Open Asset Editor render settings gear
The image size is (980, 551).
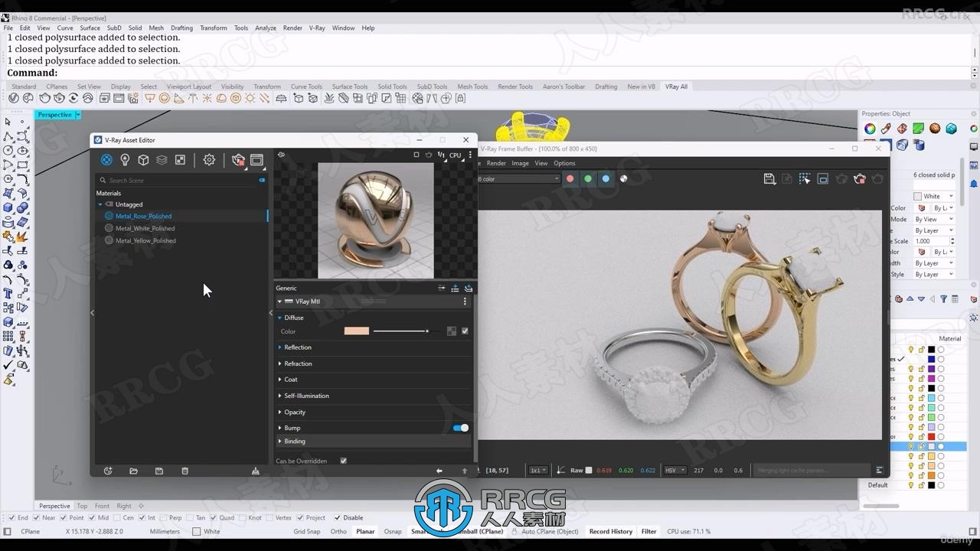tap(209, 160)
